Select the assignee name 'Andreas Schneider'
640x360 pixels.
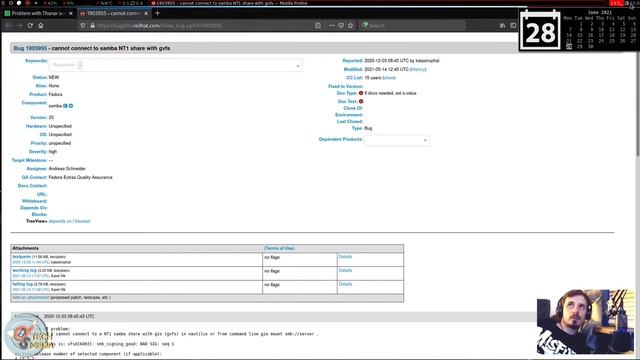pos(67,169)
